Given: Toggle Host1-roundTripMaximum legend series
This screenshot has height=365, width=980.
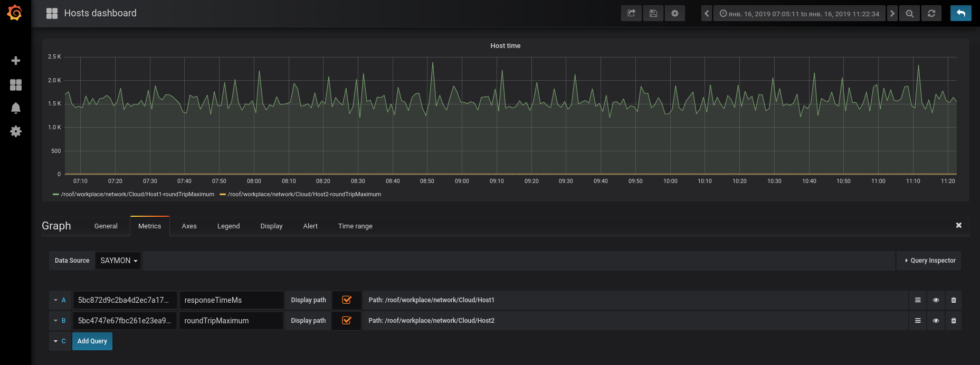Looking at the screenshot, I should click(137, 194).
